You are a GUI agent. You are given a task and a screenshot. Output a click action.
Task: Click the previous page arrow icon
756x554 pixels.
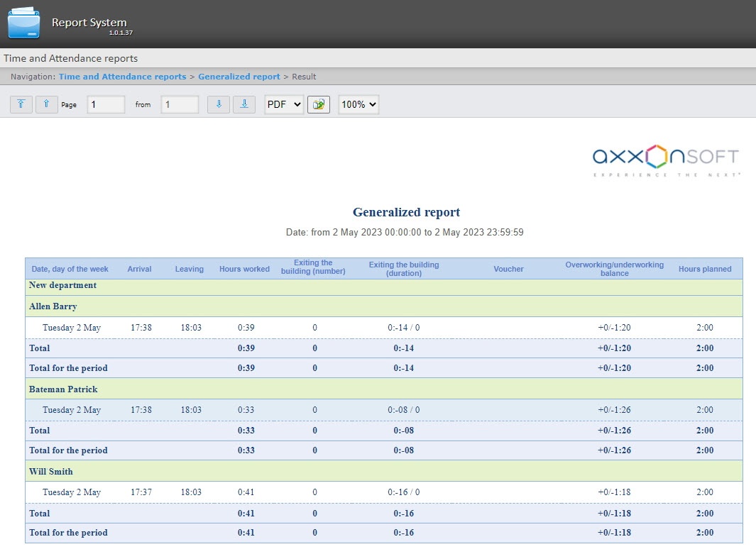(47, 104)
